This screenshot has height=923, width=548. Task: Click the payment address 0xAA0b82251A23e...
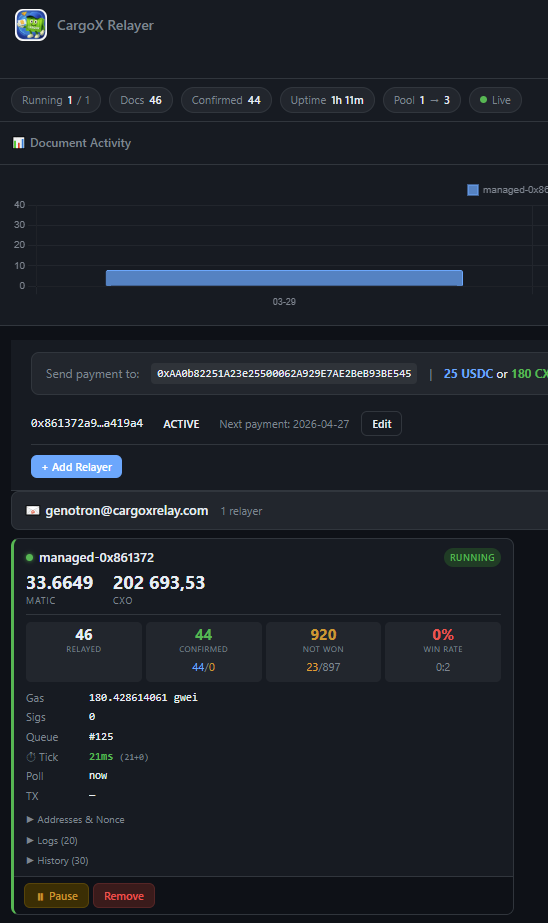284,374
